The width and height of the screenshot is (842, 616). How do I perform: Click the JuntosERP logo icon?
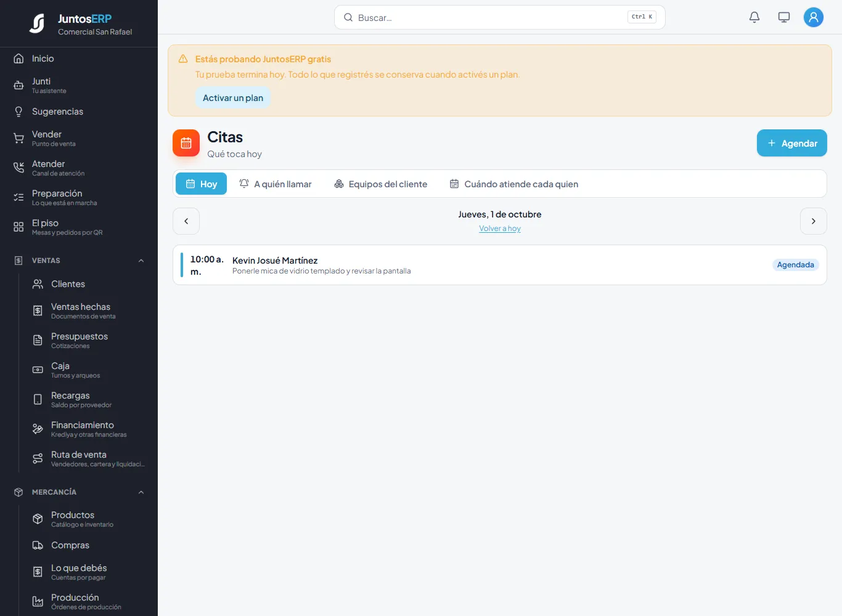[37, 23]
